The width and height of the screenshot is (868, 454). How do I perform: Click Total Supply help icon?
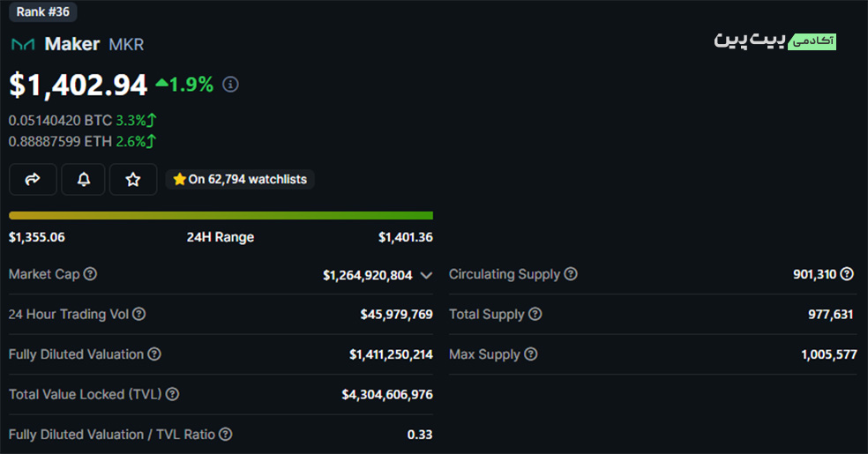pyautogui.click(x=535, y=314)
